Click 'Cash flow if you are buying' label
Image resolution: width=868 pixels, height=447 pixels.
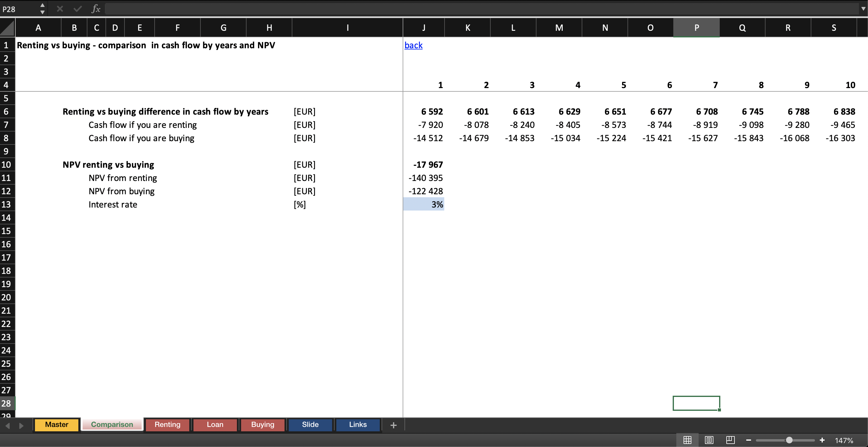pyautogui.click(x=142, y=138)
